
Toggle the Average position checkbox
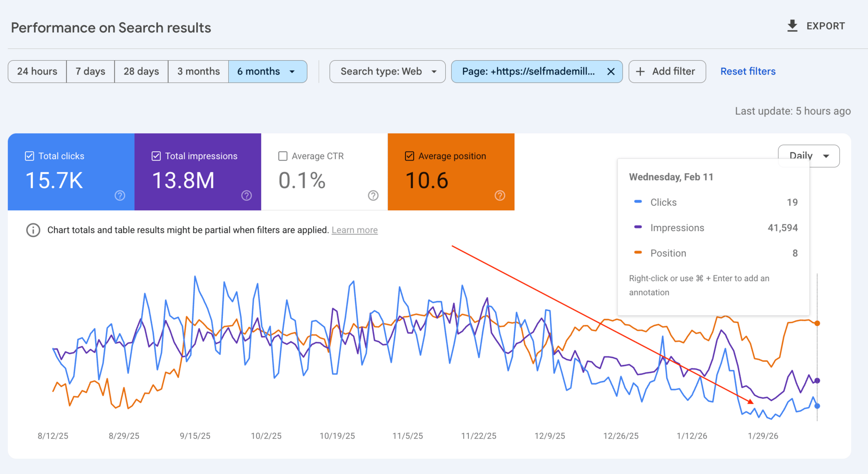[x=410, y=156]
